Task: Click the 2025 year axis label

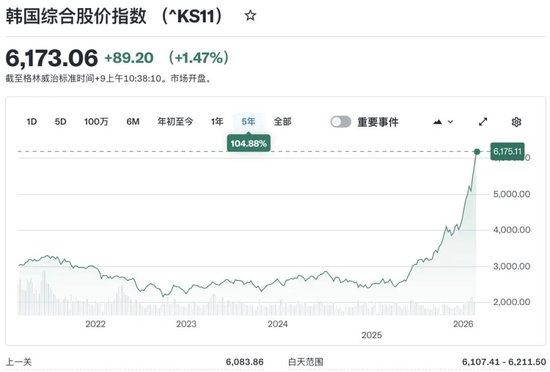Action: point(371,335)
